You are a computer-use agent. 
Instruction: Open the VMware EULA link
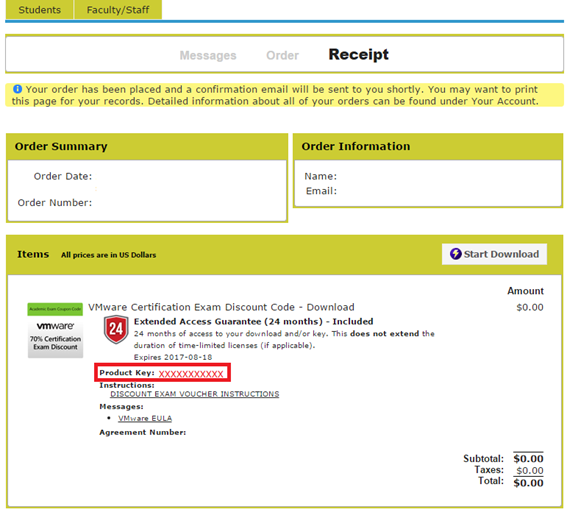point(145,418)
